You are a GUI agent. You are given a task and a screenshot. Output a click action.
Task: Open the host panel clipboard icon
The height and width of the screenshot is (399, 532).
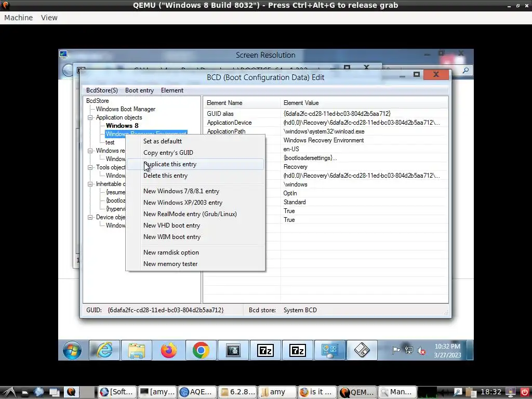471,392
